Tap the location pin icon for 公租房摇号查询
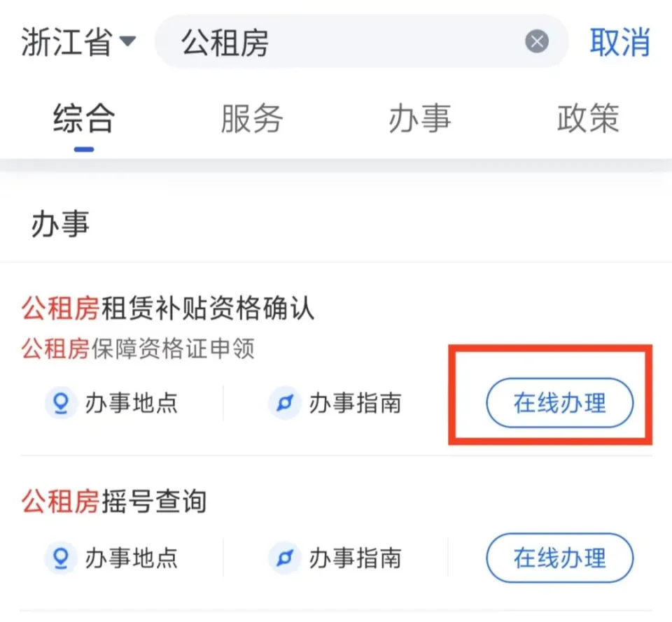This screenshot has width=672, height=622. click(x=60, y=558)
